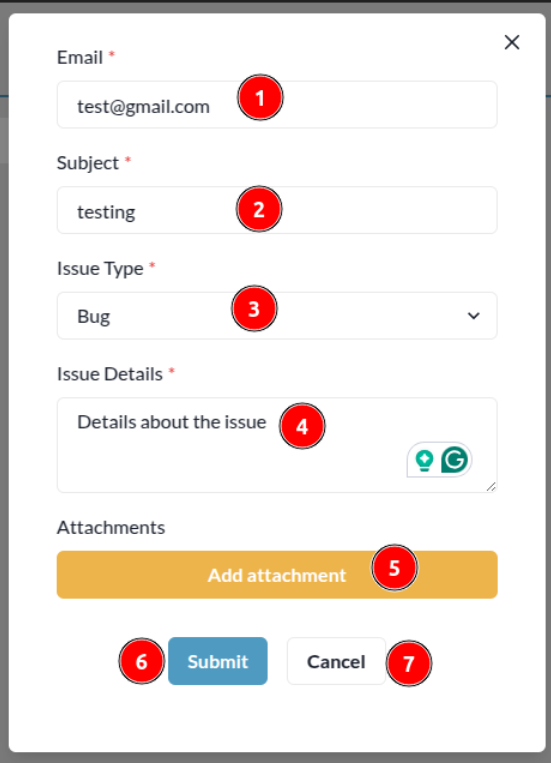Click the textarea resize handle corner
Viewport: 551px width, 763px height.
491,487
